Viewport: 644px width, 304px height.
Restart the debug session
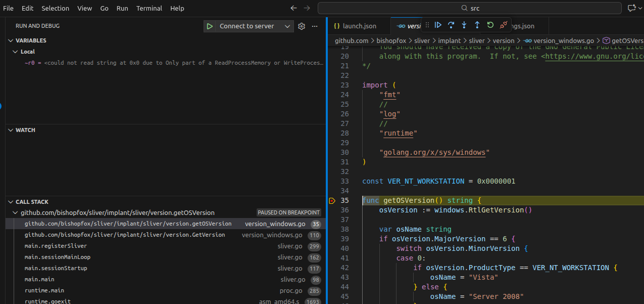[490, 25]
